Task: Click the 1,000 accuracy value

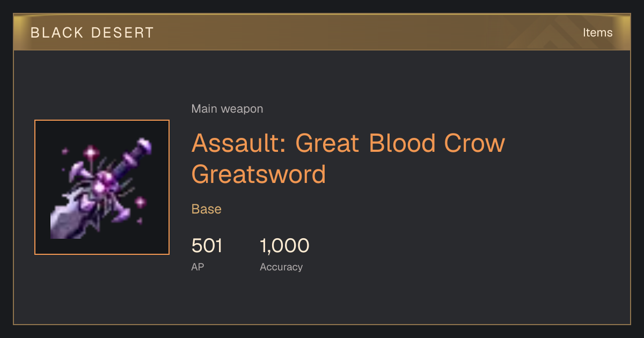Action: pos(284,246)
